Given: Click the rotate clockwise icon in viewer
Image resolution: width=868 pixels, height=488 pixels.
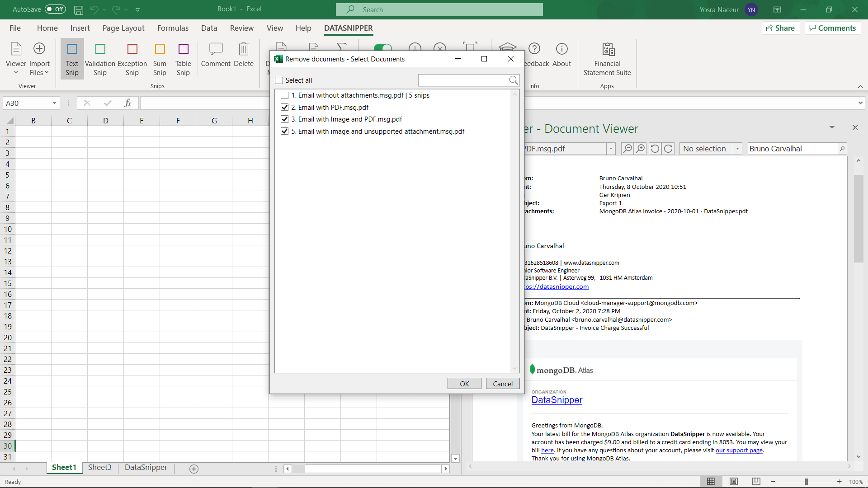Looking at the screenshot, I should coord(668,149).
